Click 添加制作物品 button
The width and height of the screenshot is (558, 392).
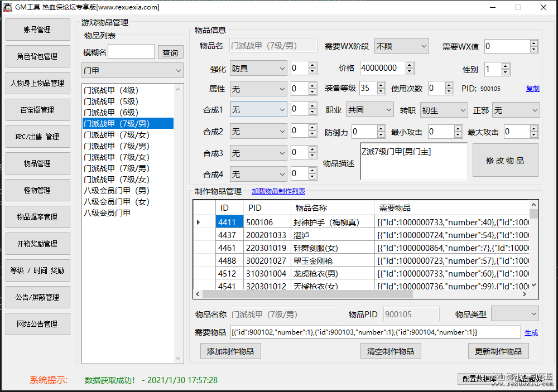point(230,351)
